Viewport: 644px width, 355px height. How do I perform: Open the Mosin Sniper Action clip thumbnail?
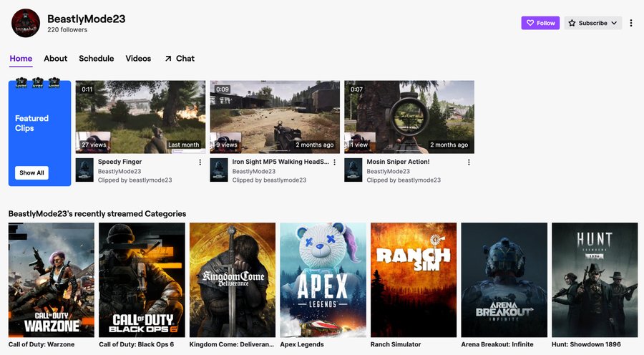(x=409, y=117)
